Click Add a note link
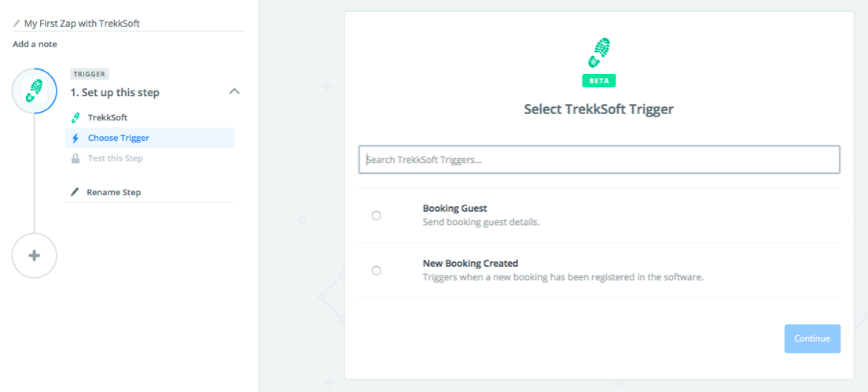 (x=35, y=44)
